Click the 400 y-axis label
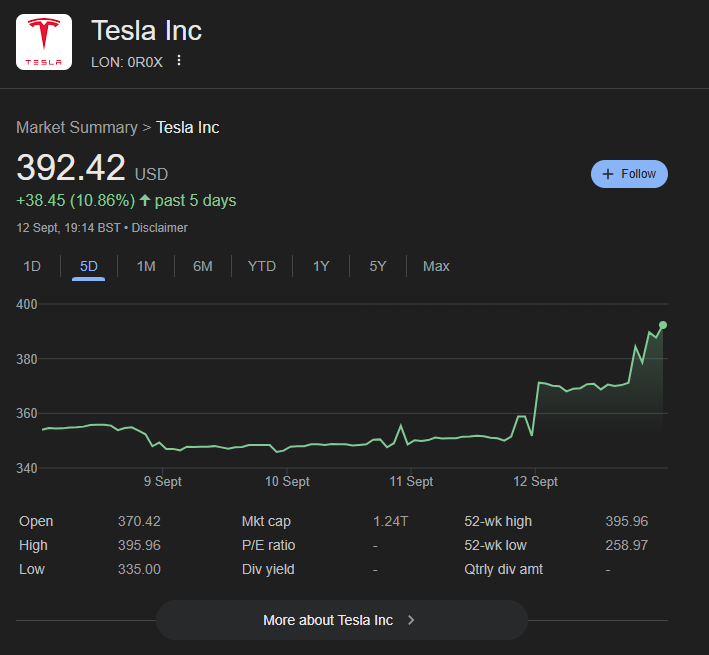 pos(27,304)
